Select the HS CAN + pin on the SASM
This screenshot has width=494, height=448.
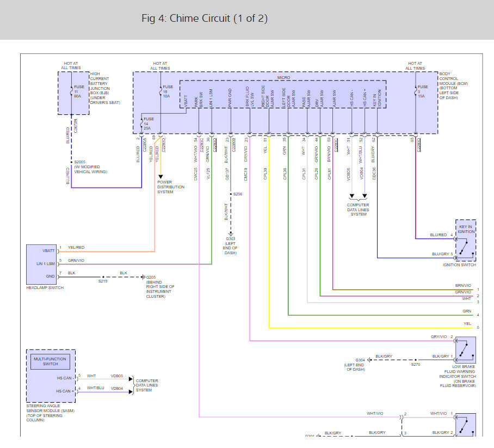pos(65,391)
